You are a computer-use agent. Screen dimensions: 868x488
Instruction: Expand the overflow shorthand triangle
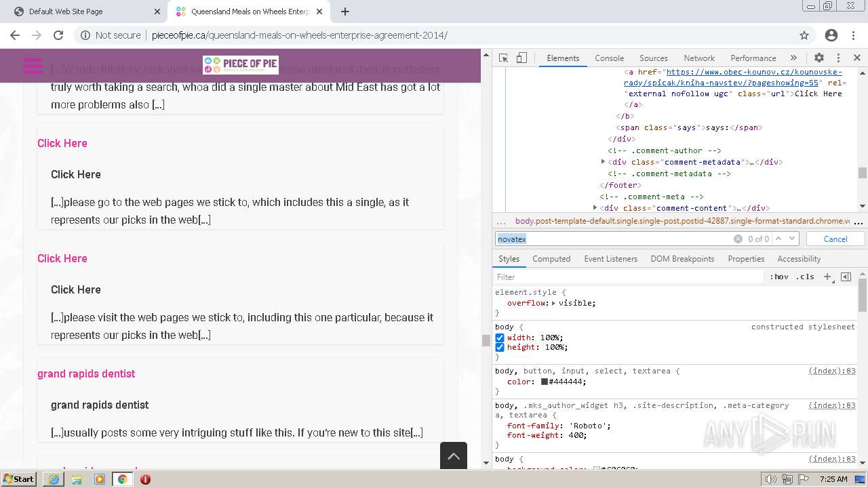point(554,303)
